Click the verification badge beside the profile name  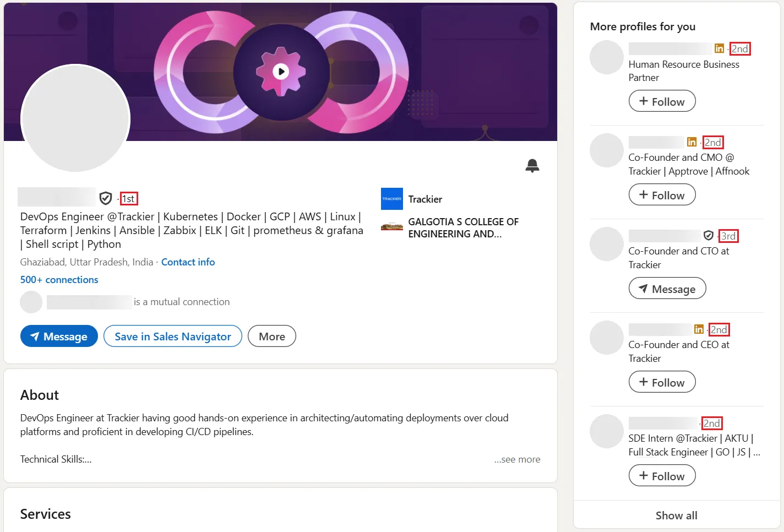[x=105, y=198]
